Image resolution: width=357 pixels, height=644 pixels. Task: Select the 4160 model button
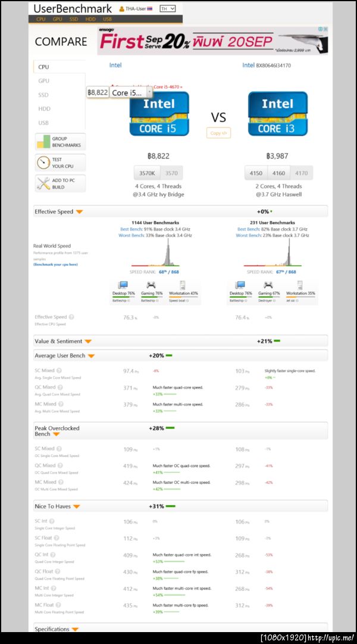pyautogui.click(x=278, y=173)
